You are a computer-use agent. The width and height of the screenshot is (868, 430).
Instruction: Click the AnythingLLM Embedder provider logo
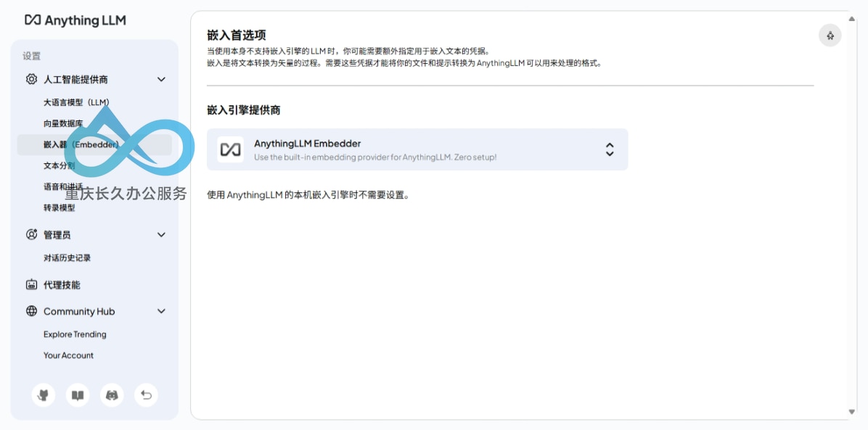pyautogui.click(x=230, y=149)
